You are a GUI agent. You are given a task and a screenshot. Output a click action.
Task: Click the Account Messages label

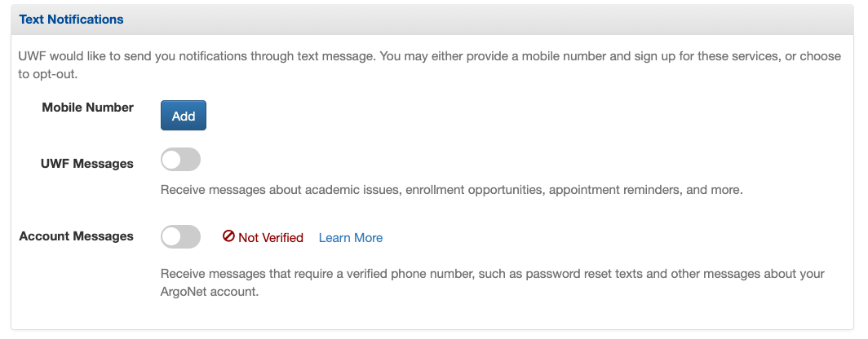click(77, 236)
